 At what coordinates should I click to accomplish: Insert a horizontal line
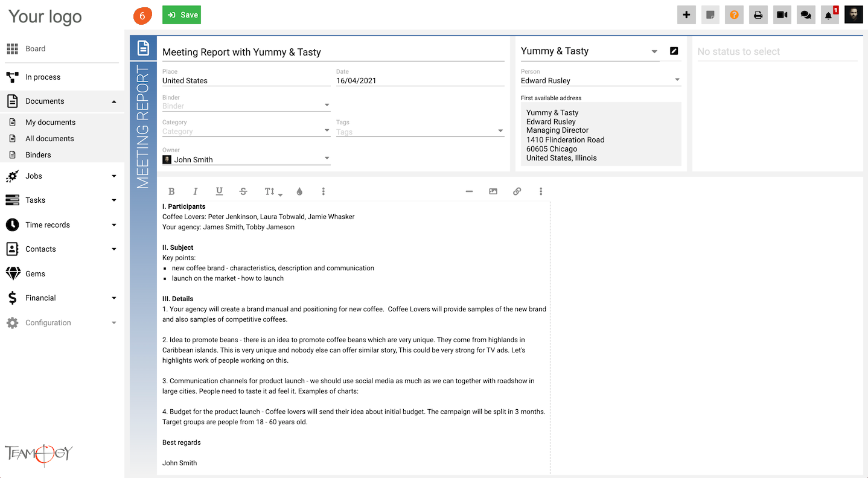469,191
